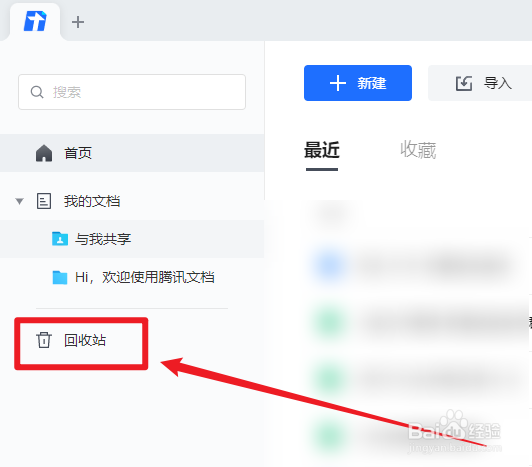532x467 pixels.
Task: Switch to the 收藏 tab
Action: coord(418,150)
